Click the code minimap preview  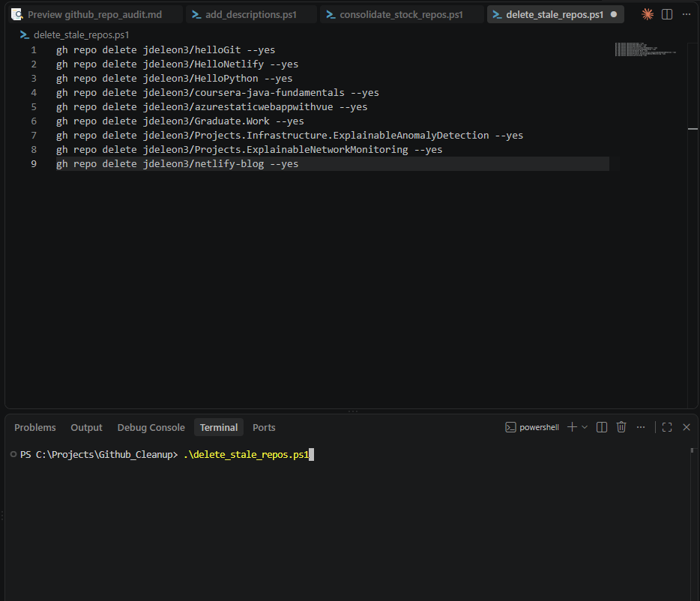[x=645, y=49]
